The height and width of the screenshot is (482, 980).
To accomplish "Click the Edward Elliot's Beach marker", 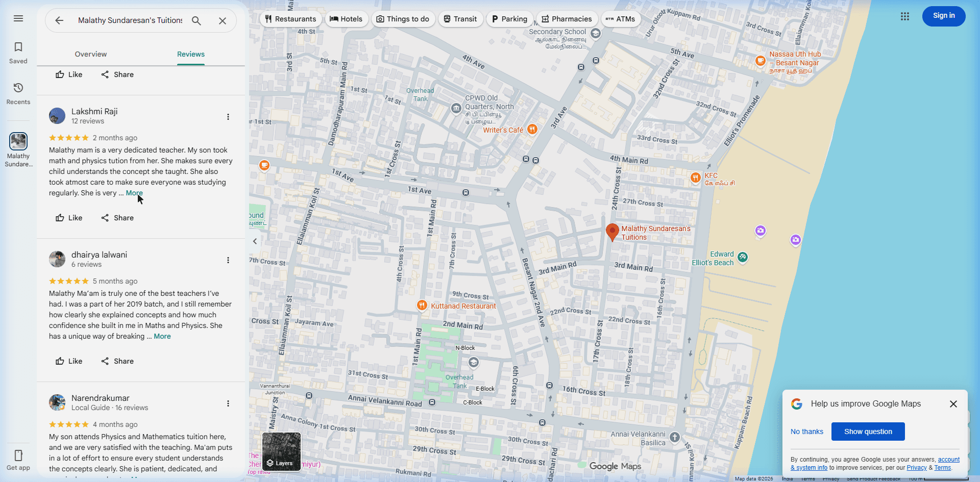I will point(743,258).
